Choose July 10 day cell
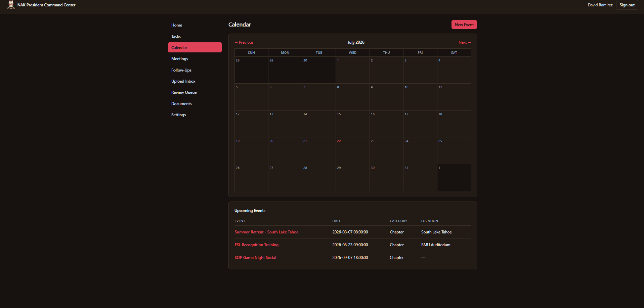Viewport: 644px width, 308px height. (x=420, y=97)
